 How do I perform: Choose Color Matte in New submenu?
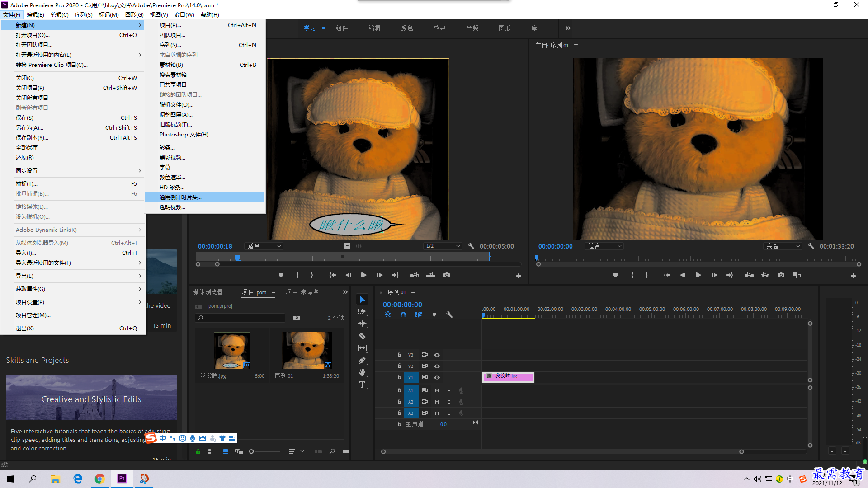tap(205, 178)
